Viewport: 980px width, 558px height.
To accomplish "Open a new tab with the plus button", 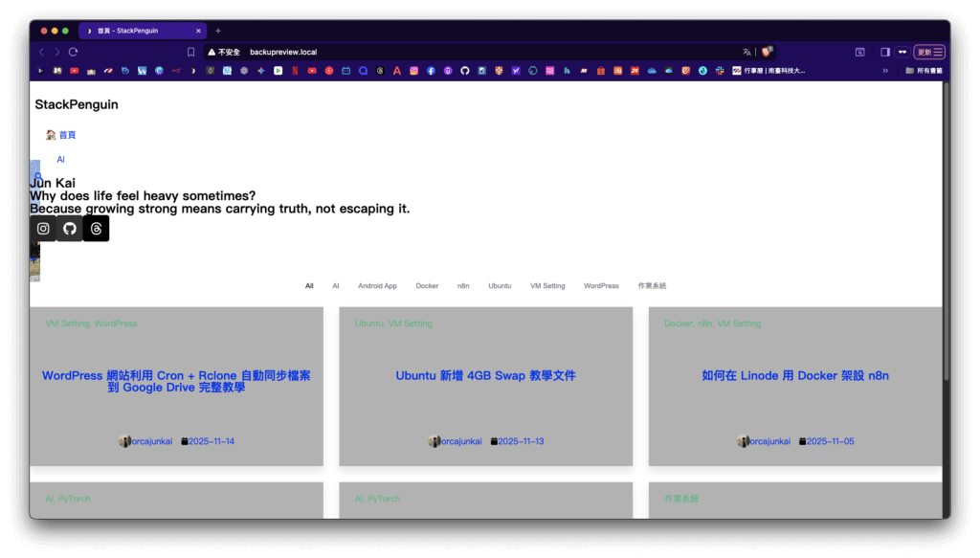I will coord(218,31).
